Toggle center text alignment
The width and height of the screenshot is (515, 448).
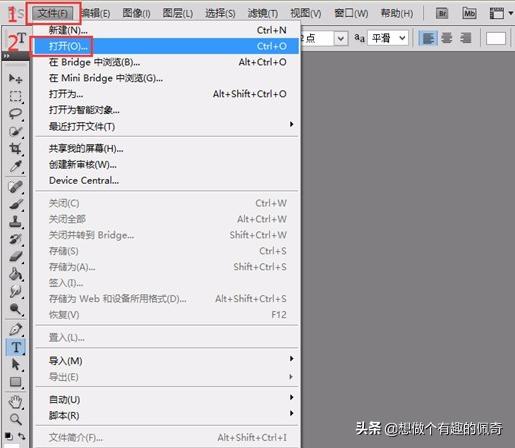(447, 38)
